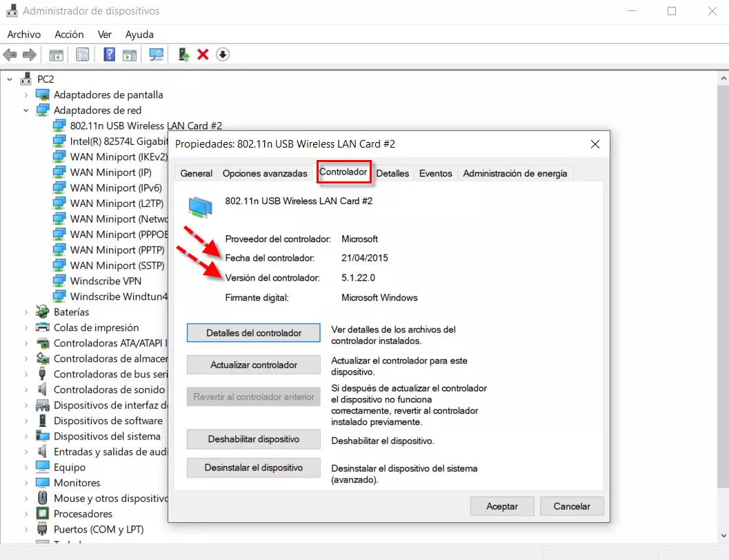Select Windscribe VPN in the device tree

coord(105,281)
